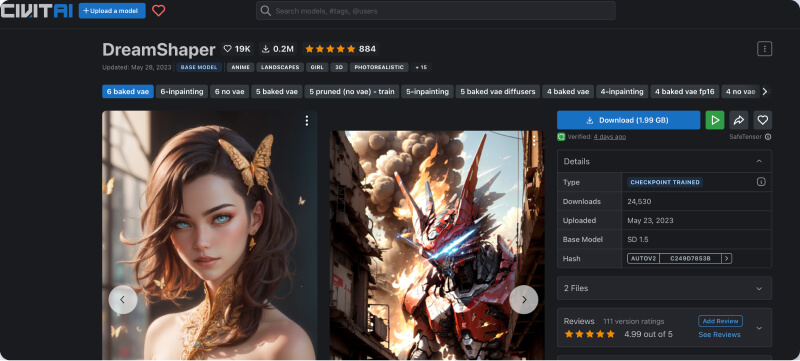This screenshot has height=361, width=800.
Task: Click the BASE MODEL tag
Action: coord(199,67)
